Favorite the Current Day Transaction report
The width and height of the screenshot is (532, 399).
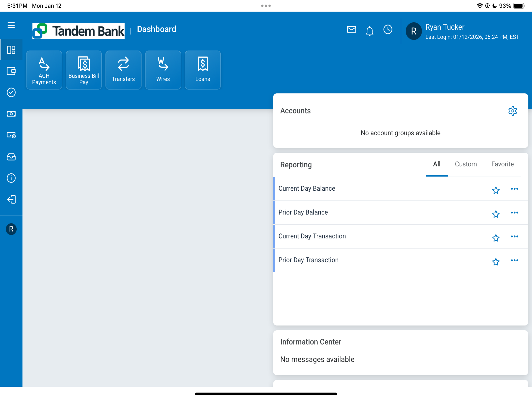click(496, 238)
